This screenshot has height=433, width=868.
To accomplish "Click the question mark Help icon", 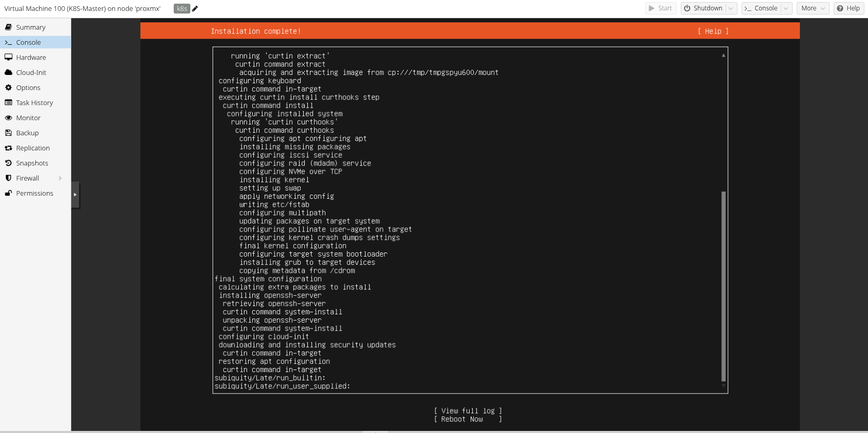I will pyautogui.click(x=840, y=8).
